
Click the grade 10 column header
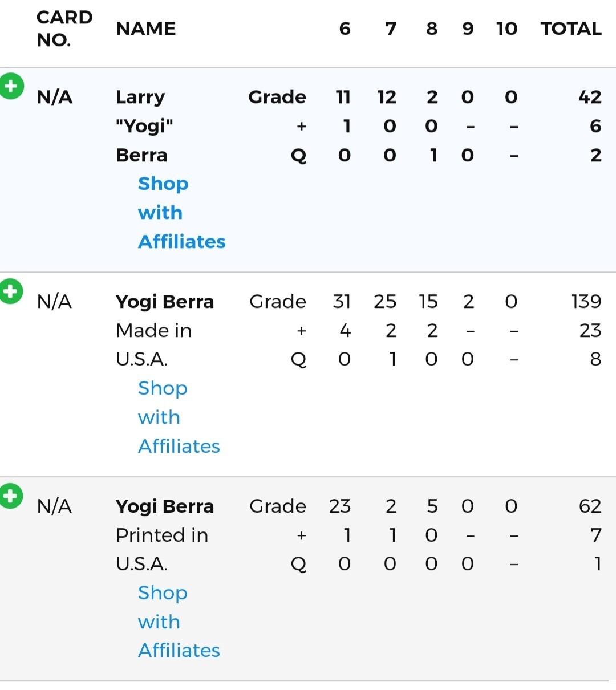click(x=506, y=29)
